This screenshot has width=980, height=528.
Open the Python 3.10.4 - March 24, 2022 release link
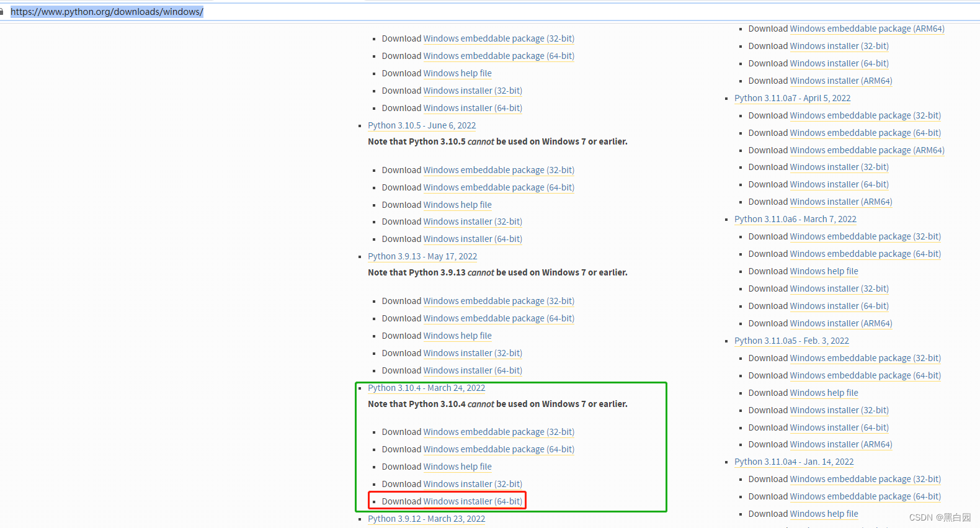coord(426,388)
